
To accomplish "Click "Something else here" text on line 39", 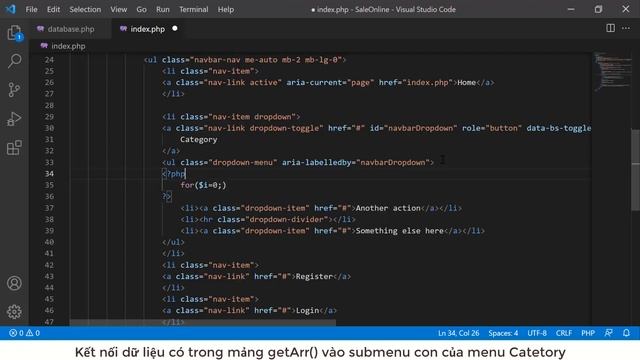I will pos(400,231).
